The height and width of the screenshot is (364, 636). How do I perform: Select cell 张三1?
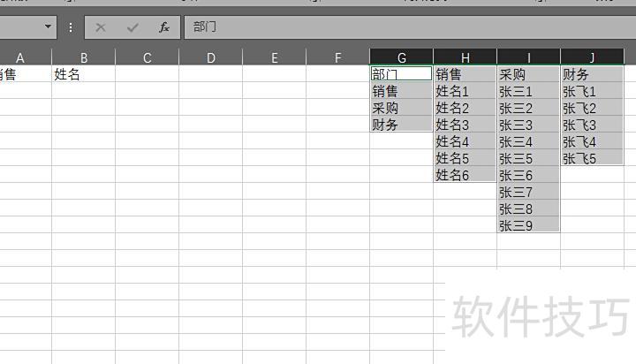[x=528, y=91]
